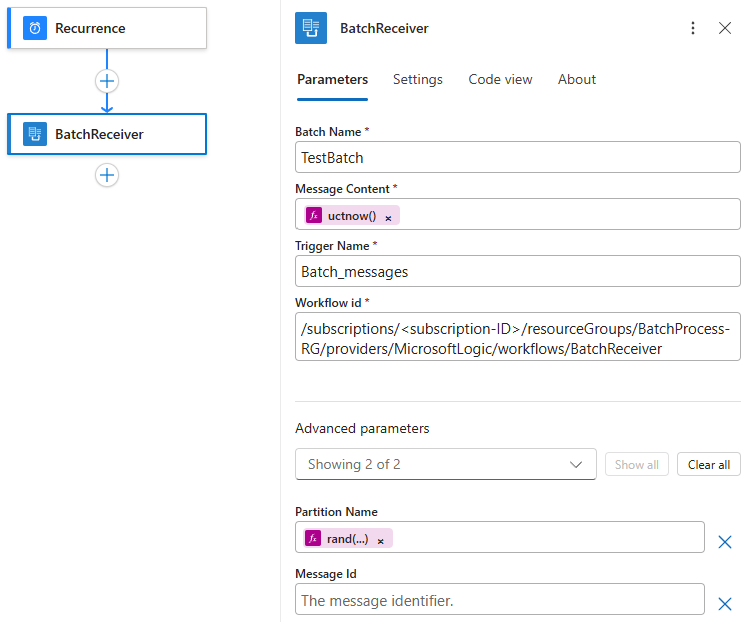Click the fx icon on rand(...) token
This screenshot has height=622, width=748.
point(313,539)
